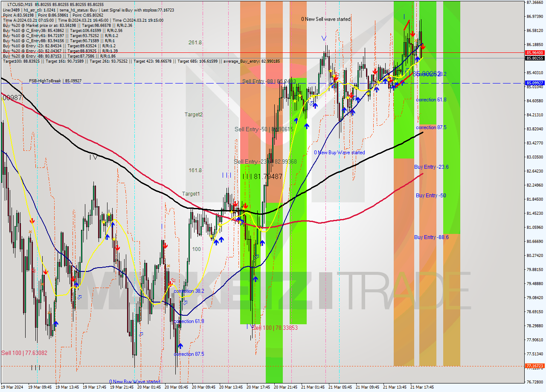Click the 'FSB-HighToBreak | 85.09927' label
This screenshot has width=546, height=392.
(x=55, y=81)
